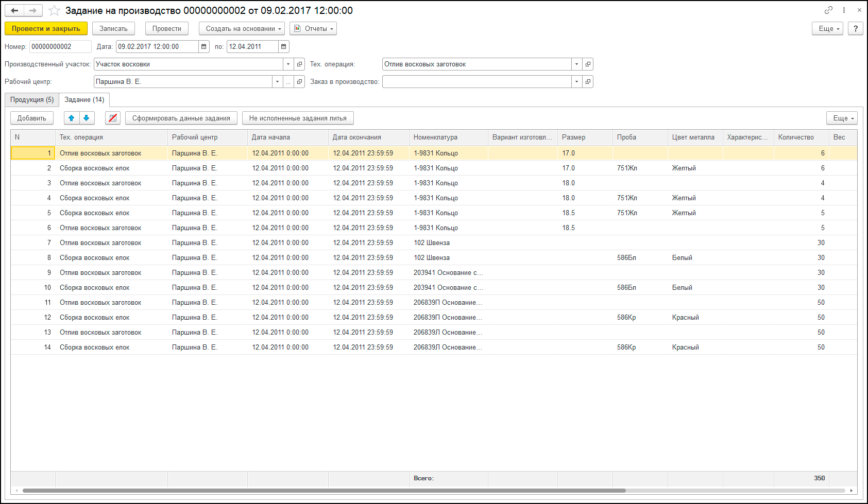This screenshot has height=504, width=868.
Task: Click the forward navigation arrow
Action: (x=33, y=11)
